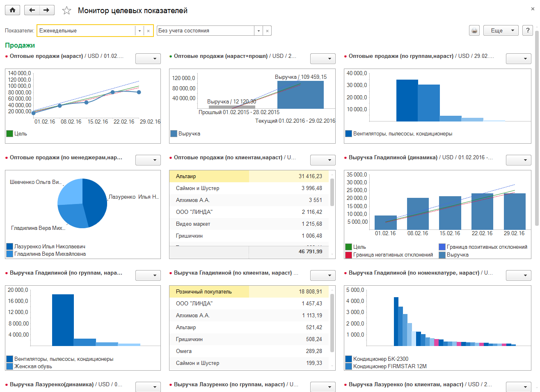
Task: Open dropdown for Выручка Лазуренко(динамика)
Action: [148, 387]
